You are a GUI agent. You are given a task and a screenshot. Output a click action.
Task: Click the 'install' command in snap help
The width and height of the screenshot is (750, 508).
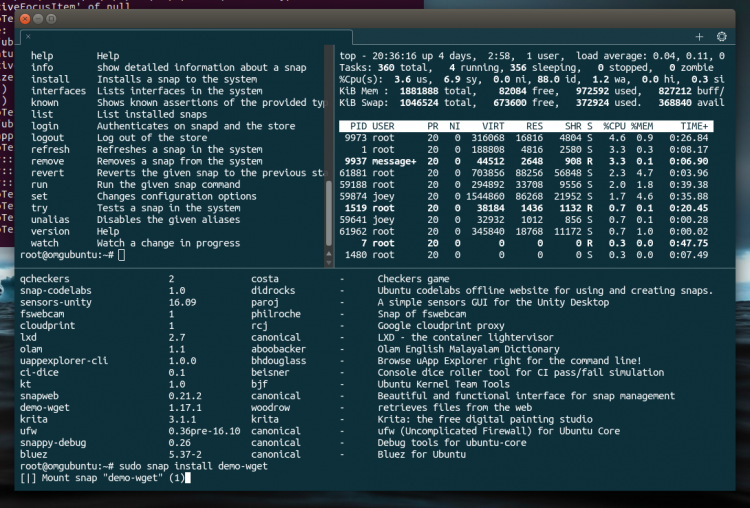pyautogui.click(x=50, y=79)
